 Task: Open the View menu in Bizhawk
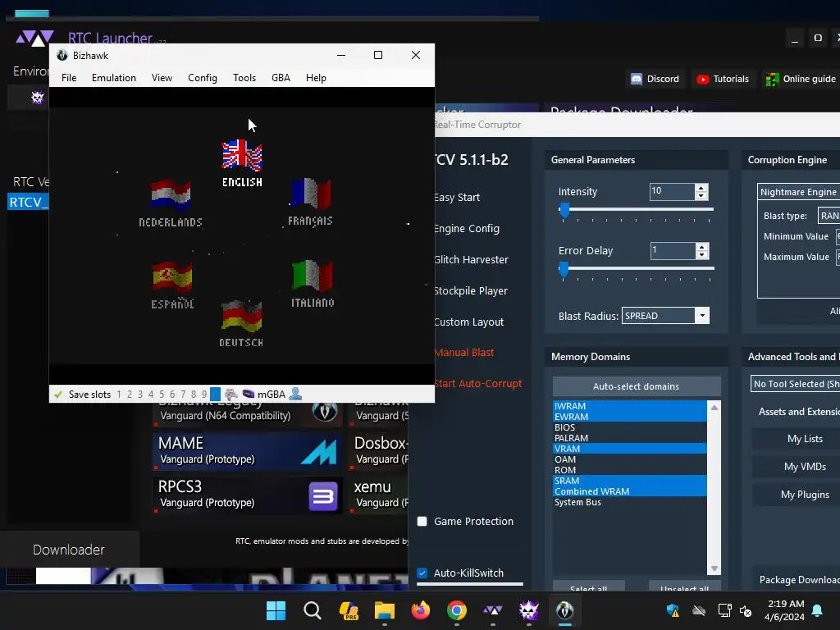(x=162, y=78)
